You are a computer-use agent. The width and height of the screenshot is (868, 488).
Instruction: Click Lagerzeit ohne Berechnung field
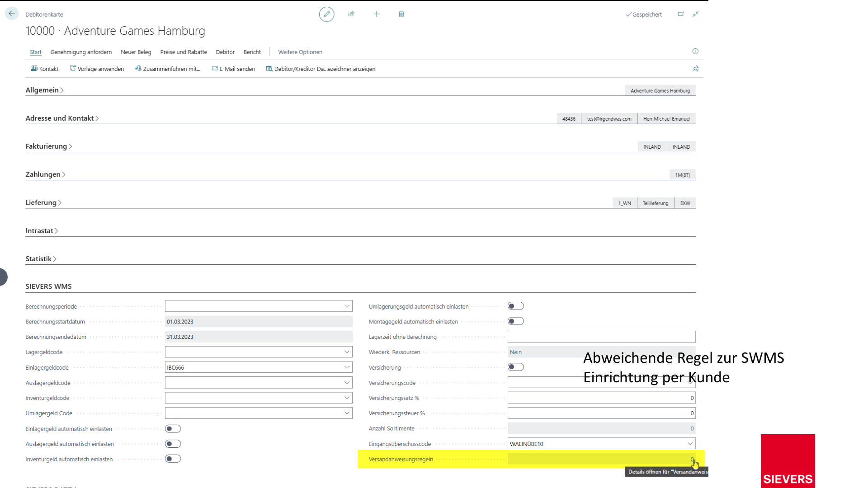point(601,337)
